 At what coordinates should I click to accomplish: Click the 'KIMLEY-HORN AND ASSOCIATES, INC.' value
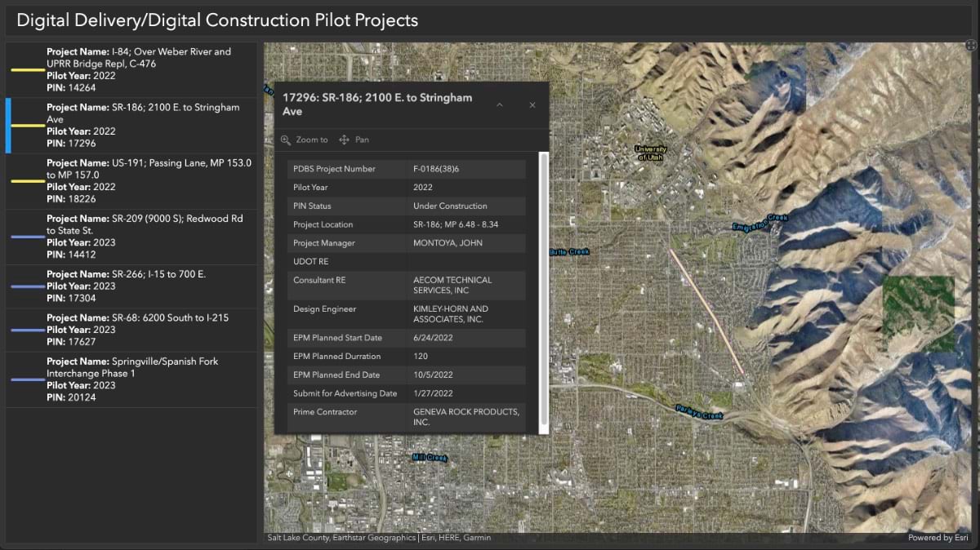[451, 314]
